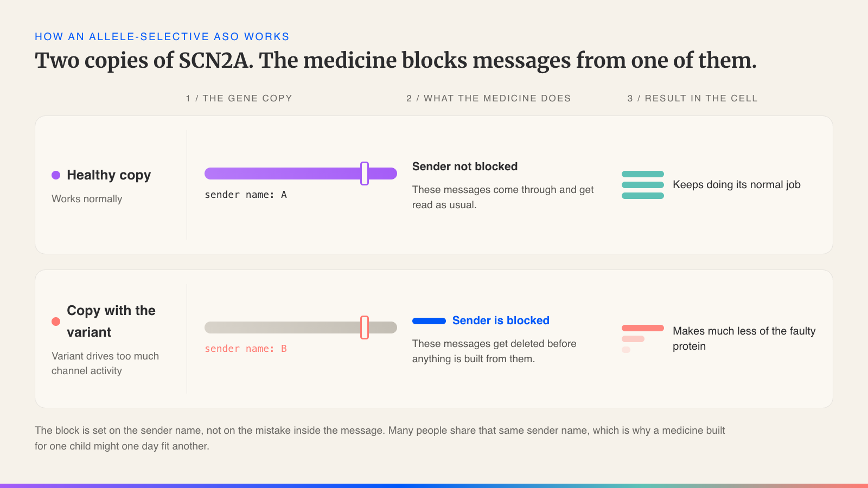The height and width of the screenshot is (488, 868).
Task: Click 'Makes much less of the faulty protein' text
Action: pyautogui.click(x=744, y=338)
